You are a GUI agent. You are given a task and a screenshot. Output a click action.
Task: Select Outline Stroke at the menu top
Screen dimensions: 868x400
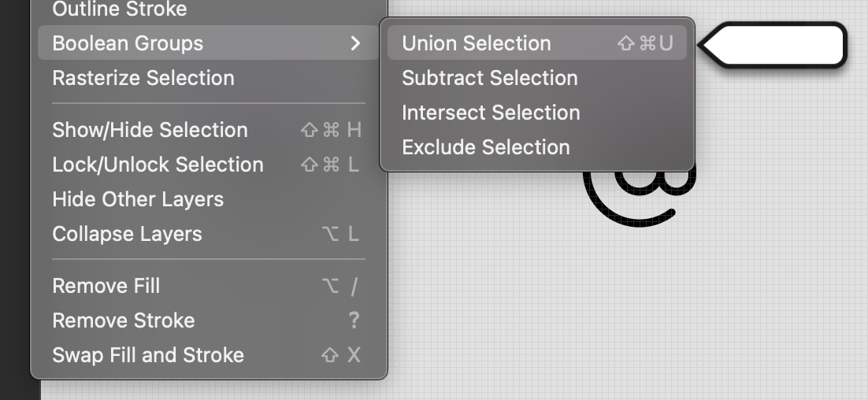[x=119, y=9]
